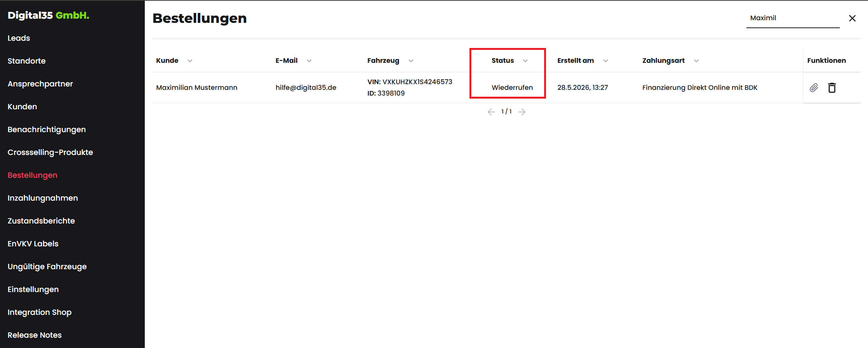Click the VIN VXKUHZKX1S4246573 text
The height and width of the screenshot is (348, 868).
coord(410,82)
